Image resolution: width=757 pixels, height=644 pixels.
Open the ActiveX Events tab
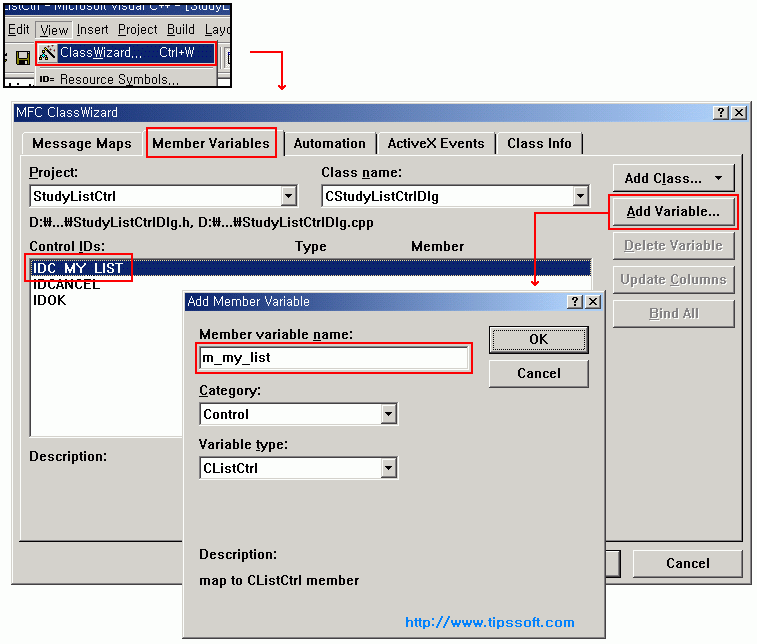coord(436,143)
